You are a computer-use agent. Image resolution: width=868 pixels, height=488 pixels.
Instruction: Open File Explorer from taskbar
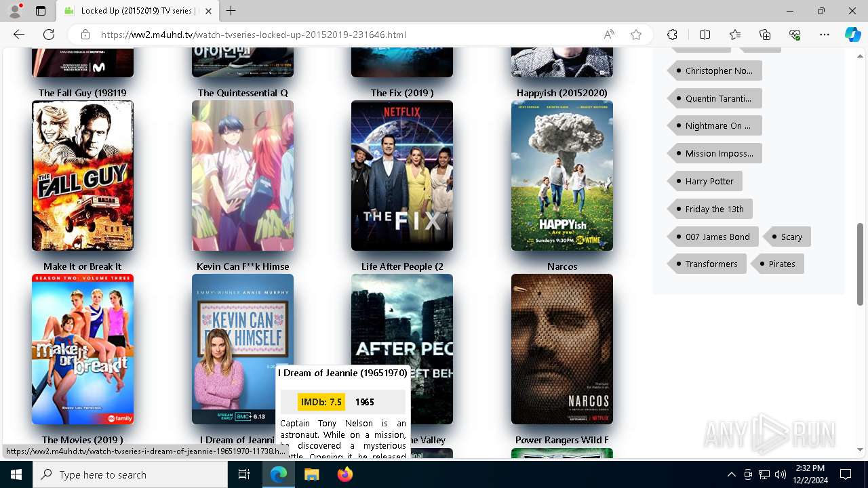(x=311, y=474)
